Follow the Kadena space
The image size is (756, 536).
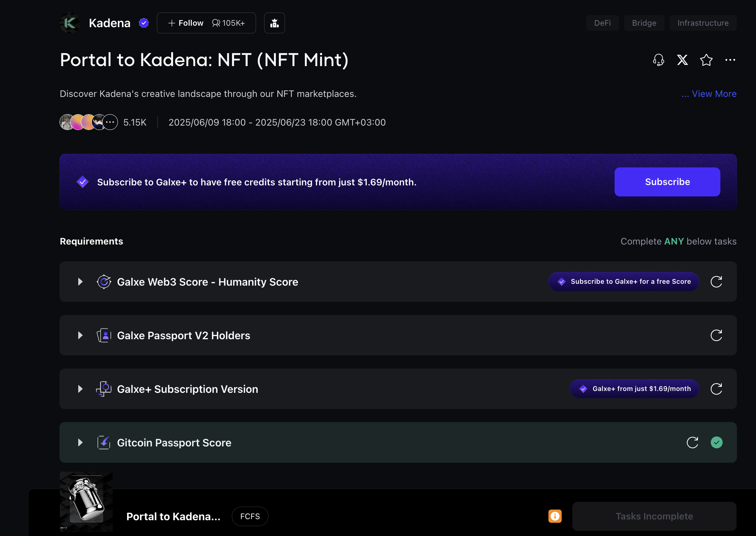click(186, 23)
